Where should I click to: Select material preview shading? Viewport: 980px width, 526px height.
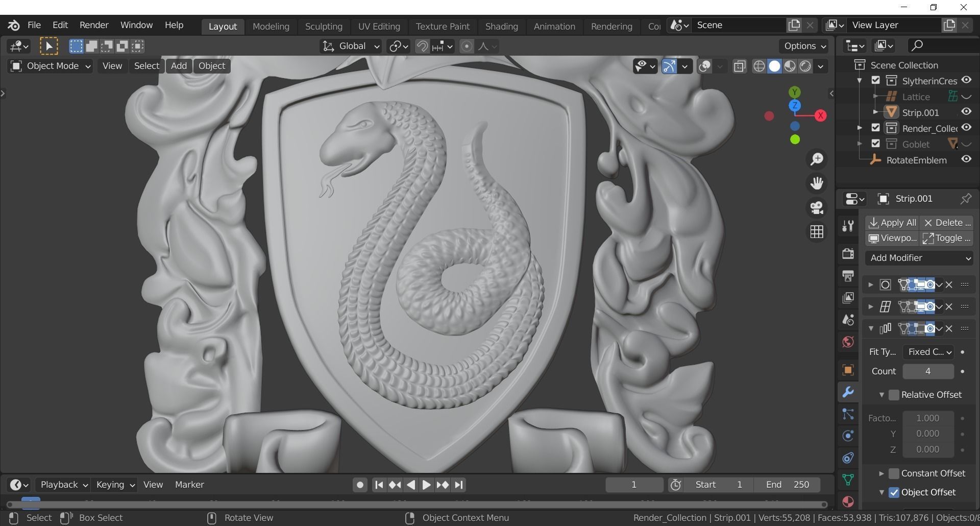(x=790, y=66)
